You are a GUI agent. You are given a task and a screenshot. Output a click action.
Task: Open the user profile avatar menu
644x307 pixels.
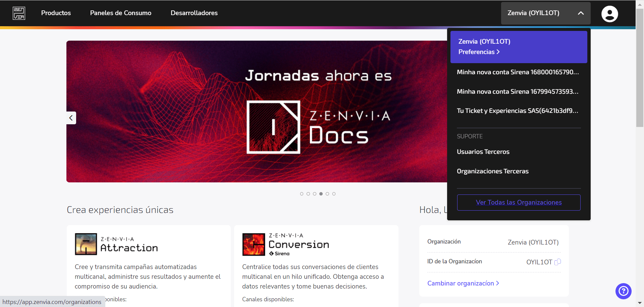point(610,13)
